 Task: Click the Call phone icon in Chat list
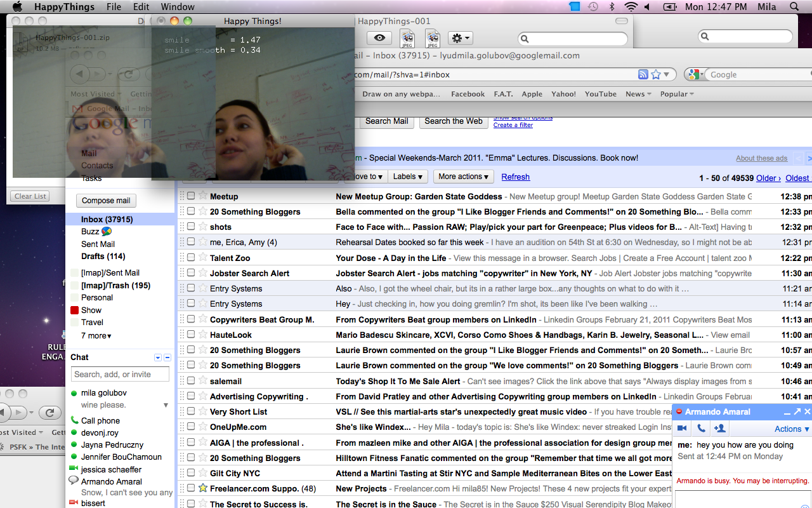click(x=74, y=420)
